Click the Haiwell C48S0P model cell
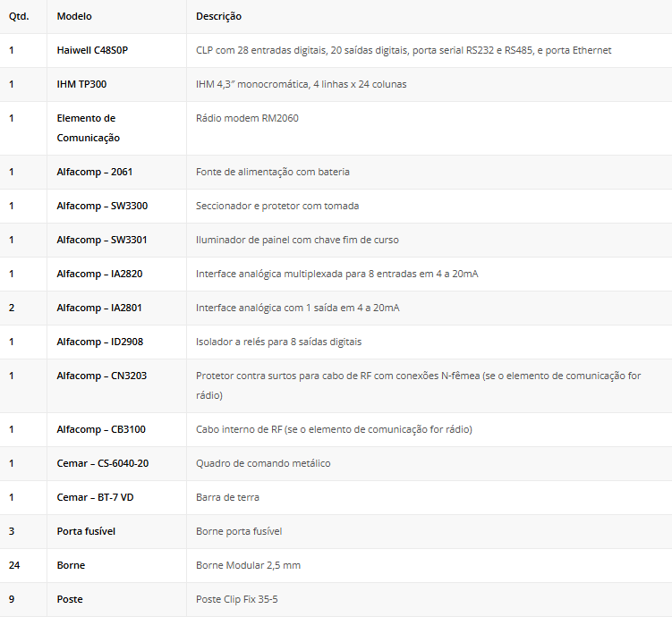This screenshot has height=617, width=672. point(92,50)
